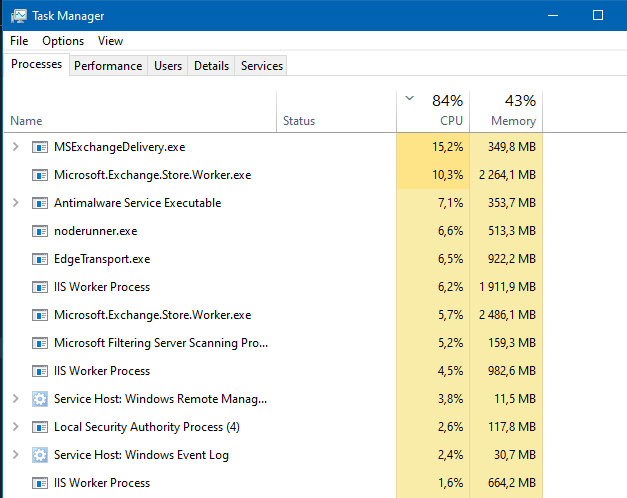Image resolution: width=627 pixels, height=498 pixels.
Task: Sort by the CPU column header
Action: pyautogui.click(x=433, y=112)
